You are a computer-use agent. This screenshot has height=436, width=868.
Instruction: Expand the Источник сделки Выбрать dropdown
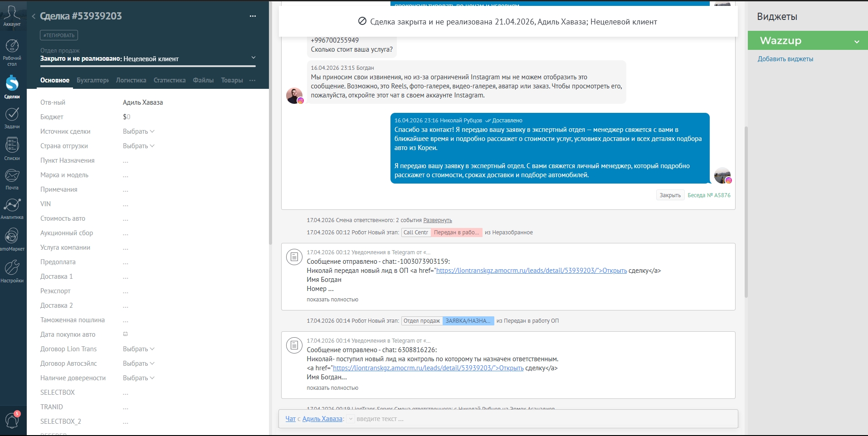pyautogui.click(x=139, y=131)
